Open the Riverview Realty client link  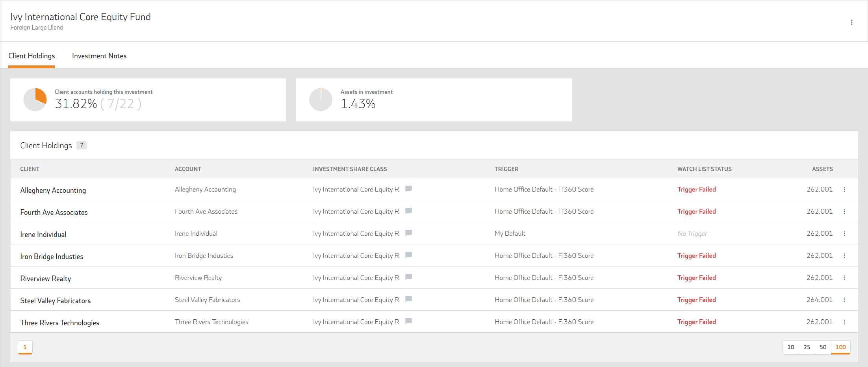point(46,279)
